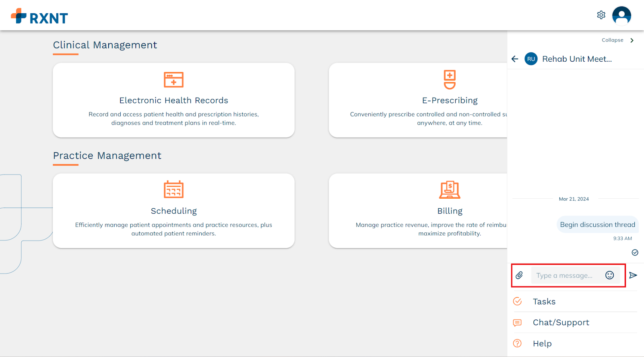Click the RU group avatar

531,59
